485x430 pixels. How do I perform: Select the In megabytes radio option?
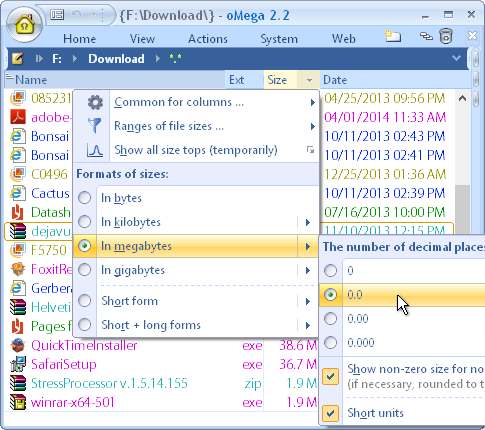[x=85, y=246]
